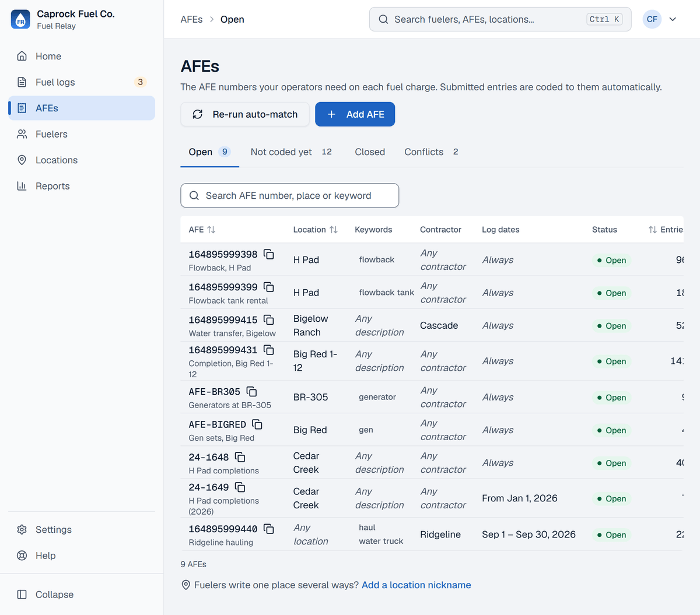Screen dimensions: 700x615
Task: Click the Bigelow Ranch location cell
Action: pos(311,325)
